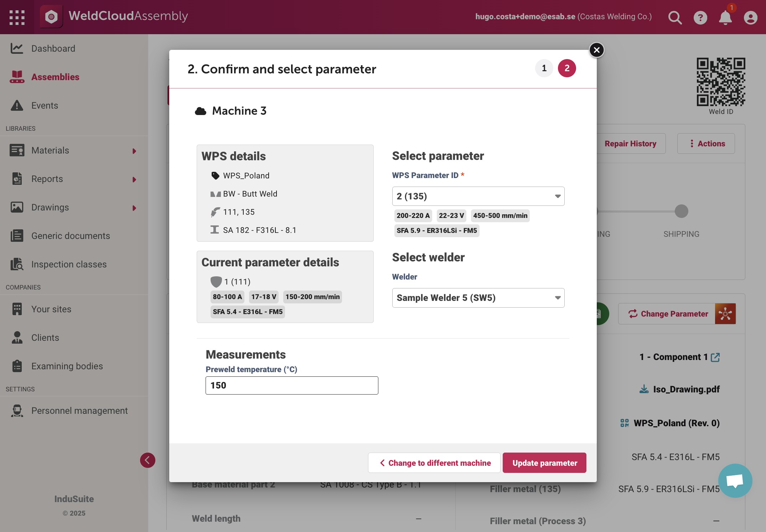Collapse the sidebar with the arrow button

[x=147, y=460]
